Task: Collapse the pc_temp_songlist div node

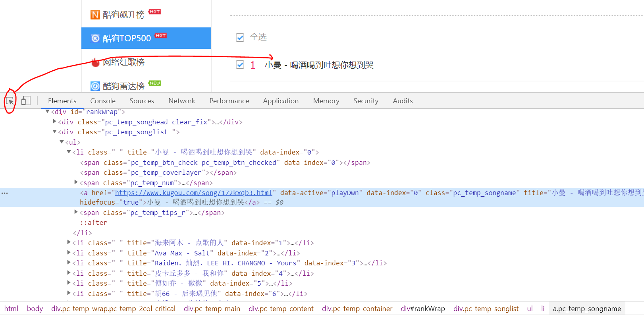Action: tap(55, 132)
